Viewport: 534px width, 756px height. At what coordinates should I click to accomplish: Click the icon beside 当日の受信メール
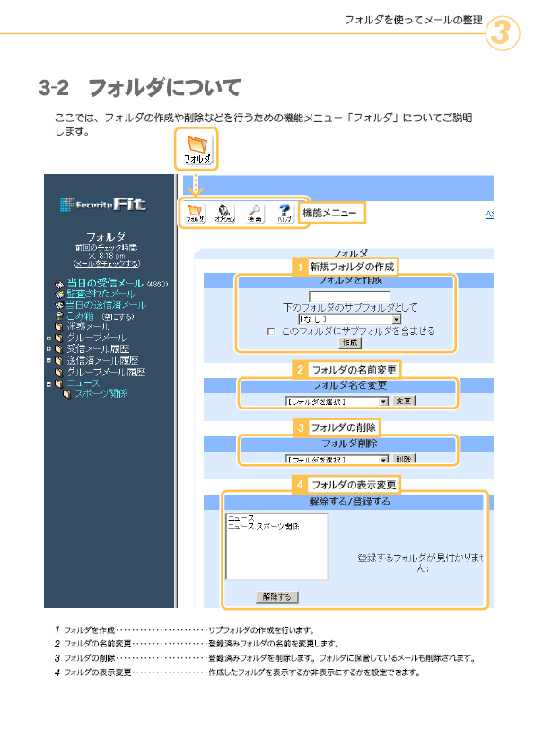click(59, 284)
